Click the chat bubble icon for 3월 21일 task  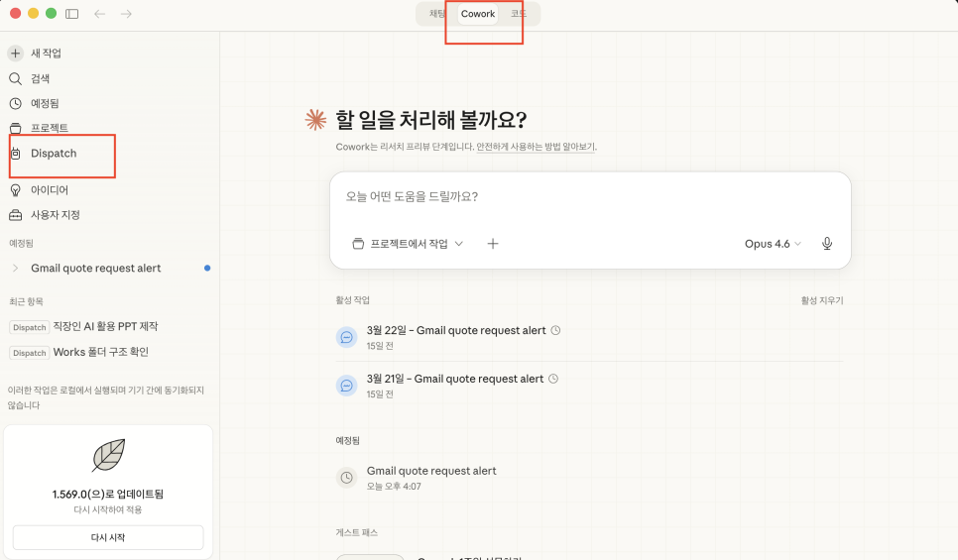[x=346, y=386]
